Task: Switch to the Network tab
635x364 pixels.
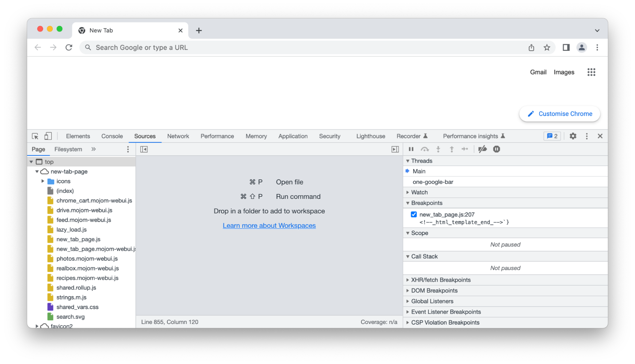Action: 178,136
